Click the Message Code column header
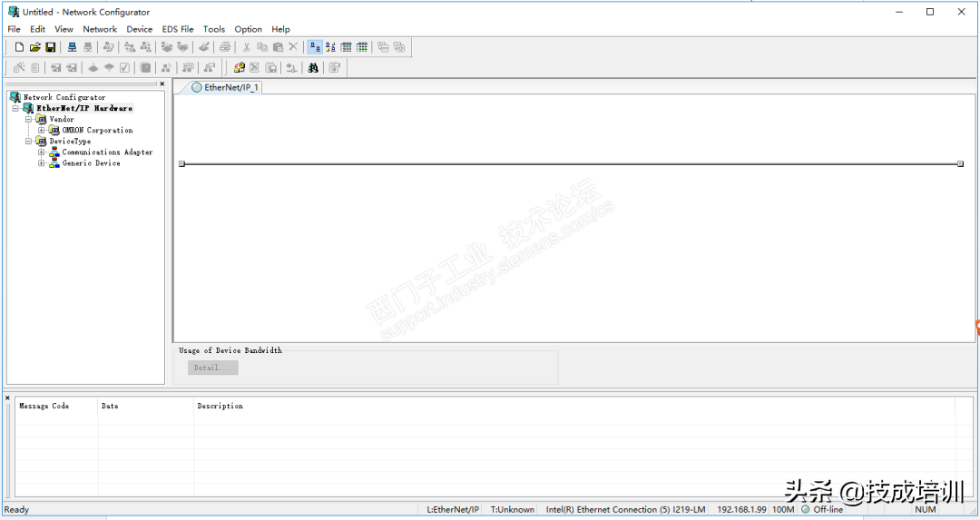 (56, 406)
